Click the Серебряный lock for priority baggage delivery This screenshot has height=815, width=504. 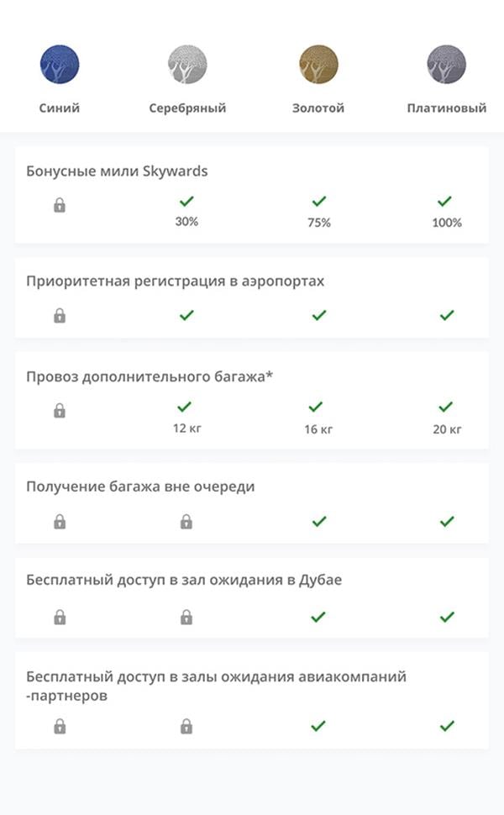tap(186, 522)
